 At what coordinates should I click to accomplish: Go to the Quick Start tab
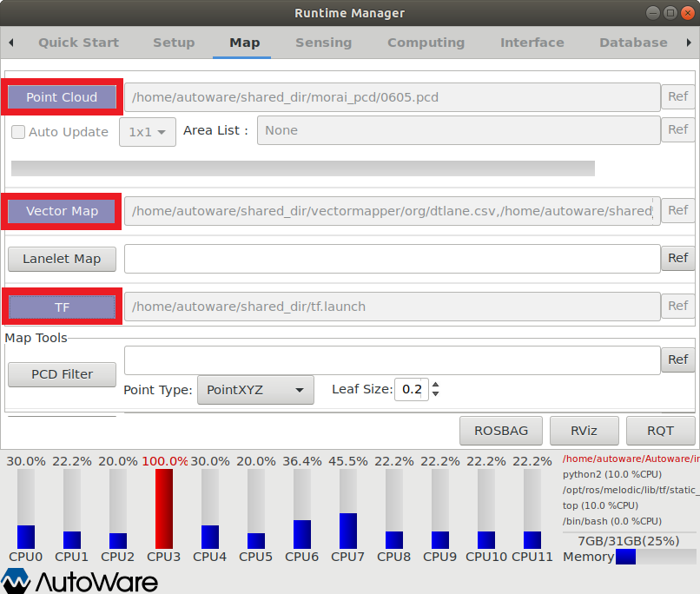pos(78,43)
